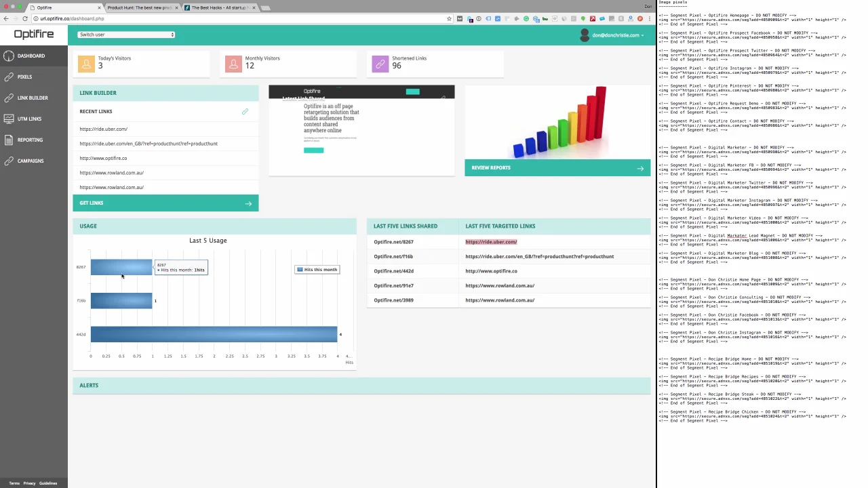Click the LINK BUILDER panel header
The height and width of the screenshot is (488, 868).
tap(165, 93)
